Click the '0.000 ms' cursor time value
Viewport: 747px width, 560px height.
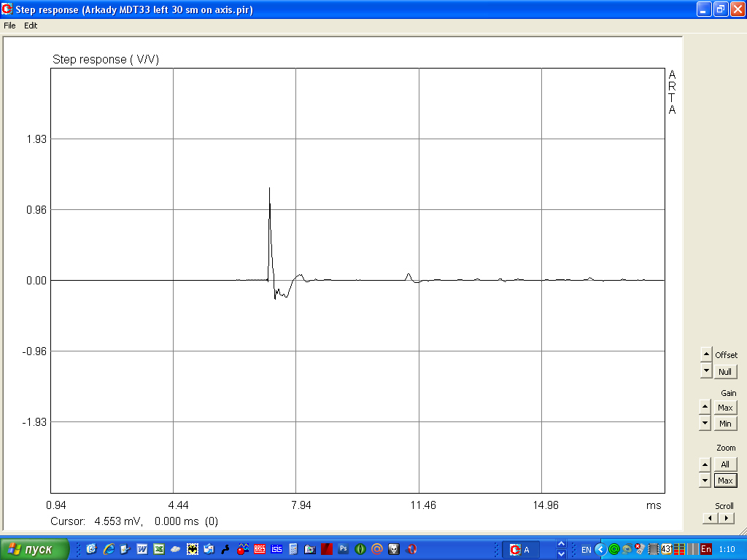click(x=177, y=521)
